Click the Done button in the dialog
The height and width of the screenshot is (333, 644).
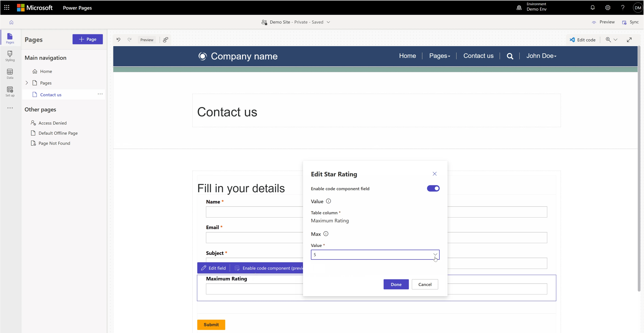396,284
